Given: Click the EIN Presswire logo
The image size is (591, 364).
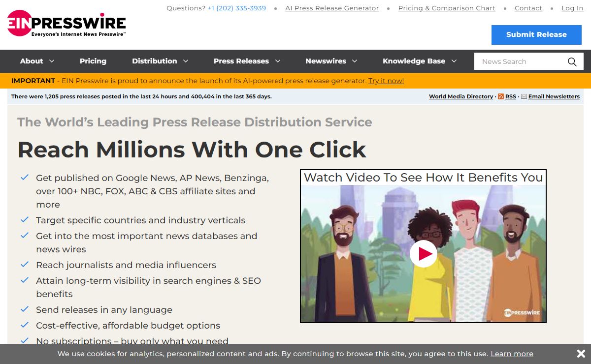Looking at the screenshot, I should click(x=66, y=24).
